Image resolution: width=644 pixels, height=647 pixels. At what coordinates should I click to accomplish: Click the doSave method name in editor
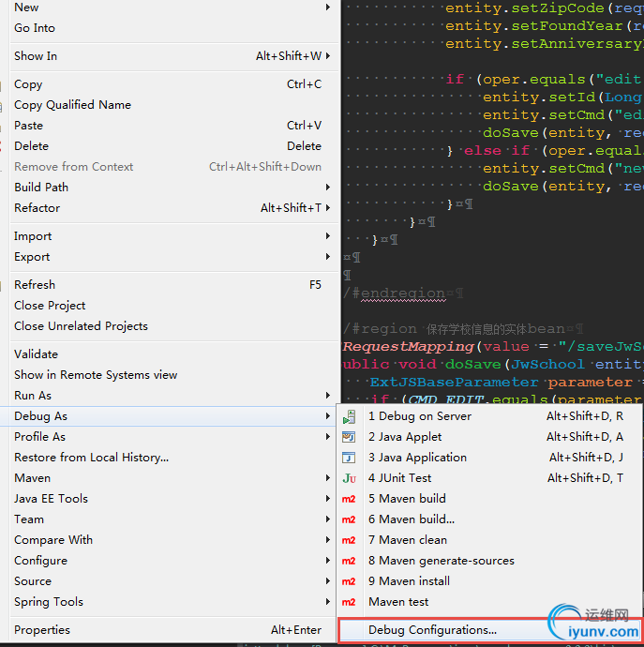(x=472, y=365)
